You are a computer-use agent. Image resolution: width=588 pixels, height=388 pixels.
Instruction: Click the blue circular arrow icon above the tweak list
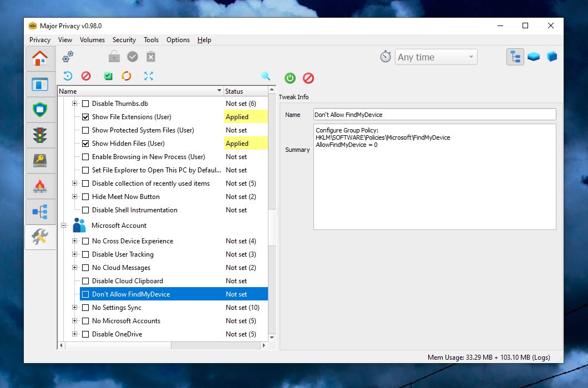click(x=68, y=76)
